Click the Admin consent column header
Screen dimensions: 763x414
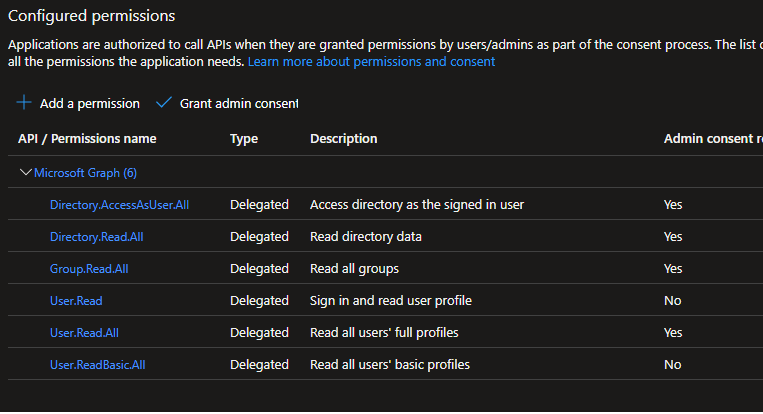(x=711, y=139)
